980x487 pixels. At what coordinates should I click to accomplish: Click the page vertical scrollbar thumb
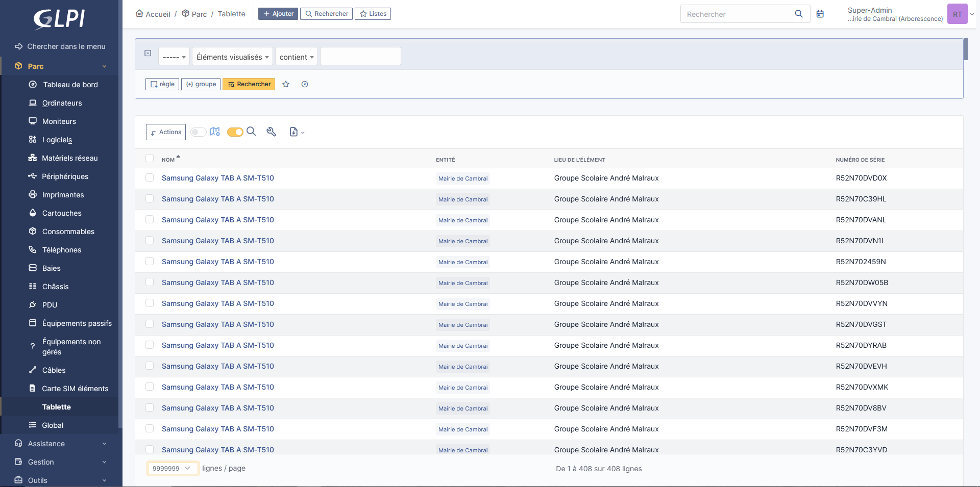(965, 49)
